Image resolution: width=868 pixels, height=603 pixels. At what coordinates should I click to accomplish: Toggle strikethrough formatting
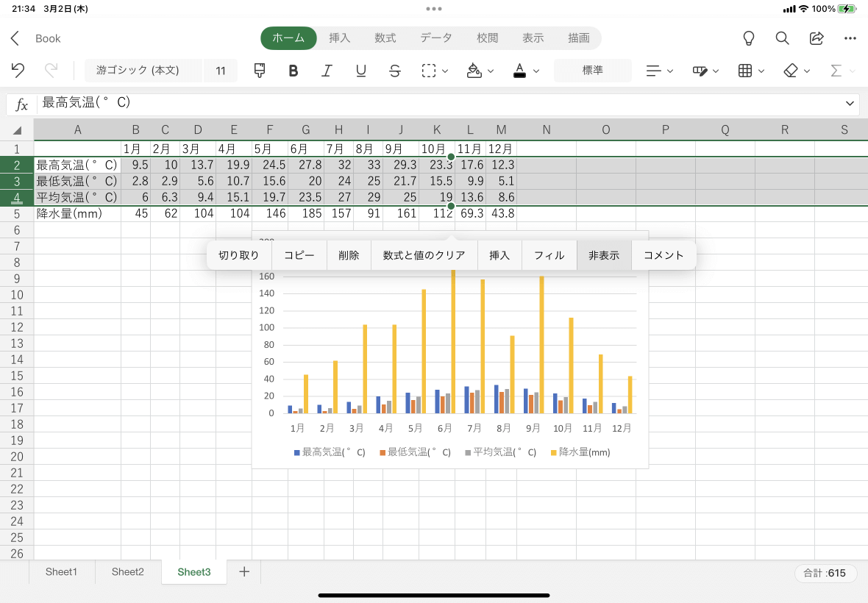point(395,71)
